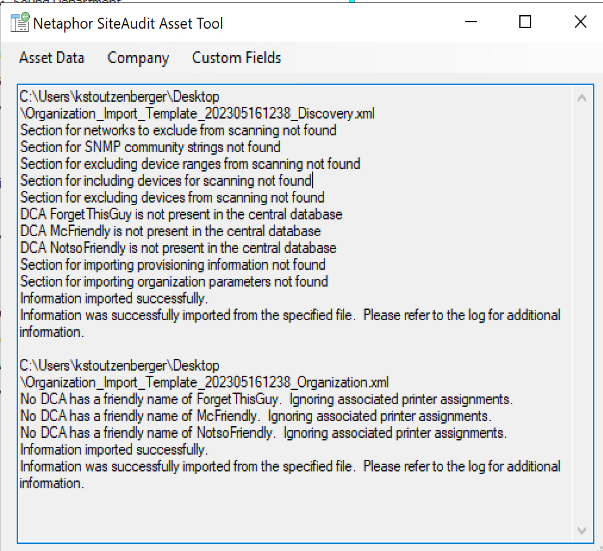603x551 pixels.
Task: Close the SiteAudit Asset Tool window
Action: pos(580,22)
